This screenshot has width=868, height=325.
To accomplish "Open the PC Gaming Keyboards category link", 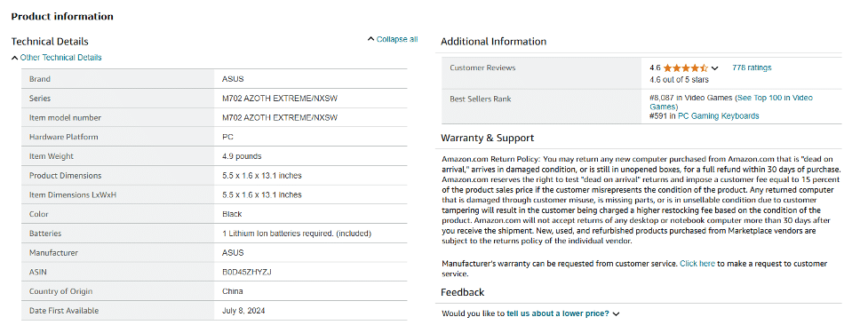I will coord(718,115).
